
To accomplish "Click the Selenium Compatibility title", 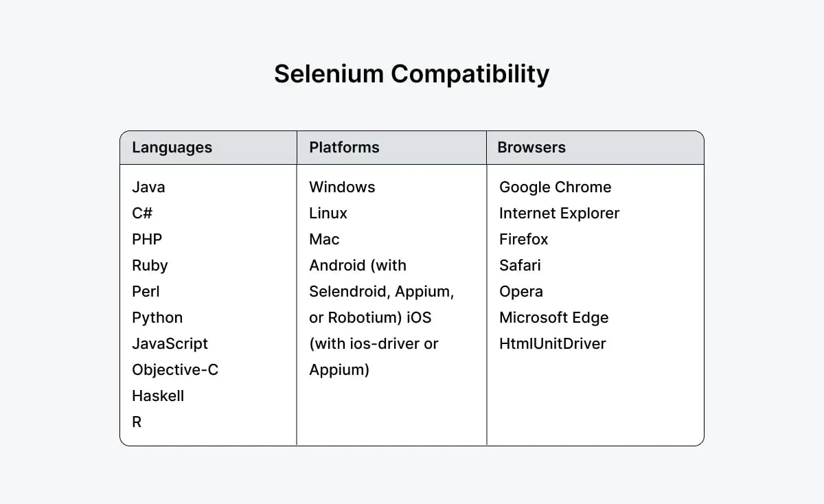I will click(x=411, y=74).
